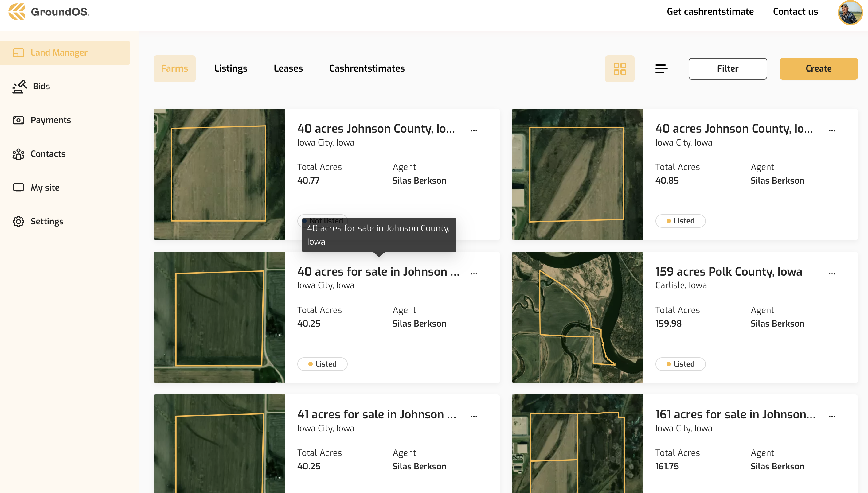Go to Bids section
This screenshot has width=868, height=493.
pyautogui.click(x=41, y=87)
